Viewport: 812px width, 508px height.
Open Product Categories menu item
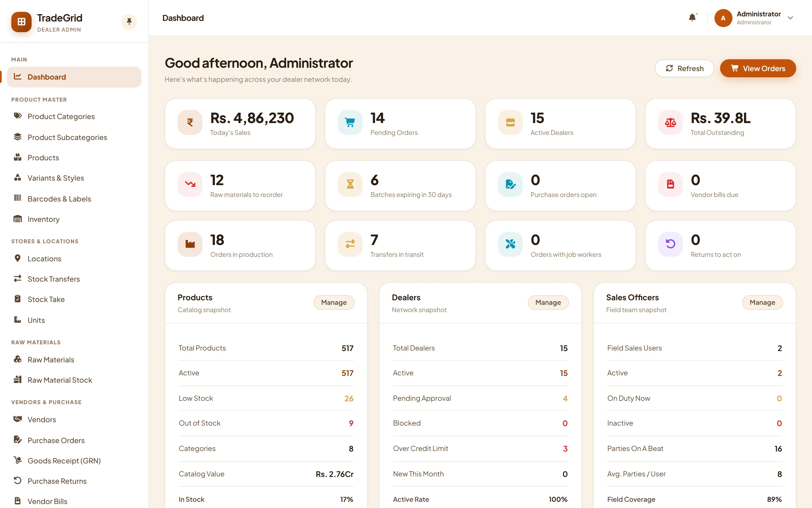(74, 116)
